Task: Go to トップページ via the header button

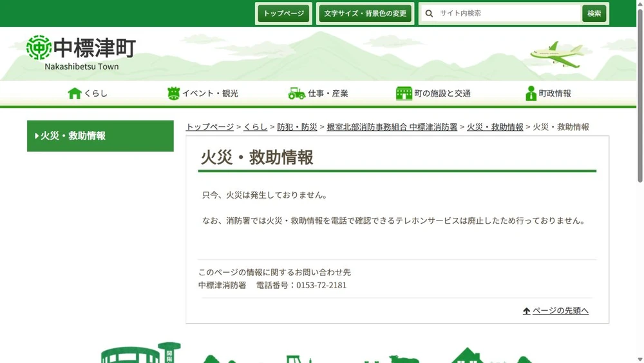Action: [283, 14]
